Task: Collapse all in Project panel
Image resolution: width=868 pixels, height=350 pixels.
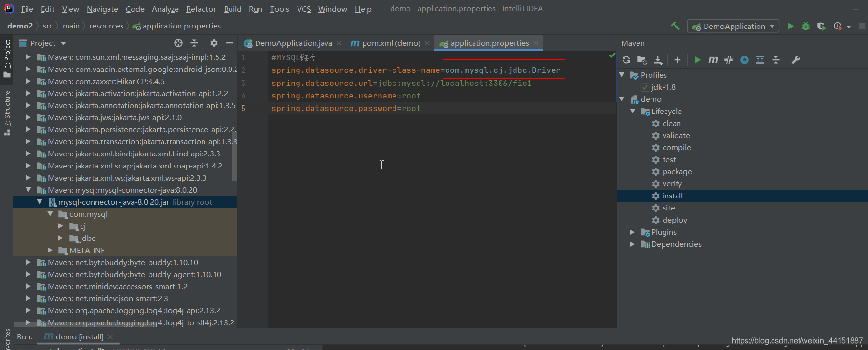Action: (194, 43)
